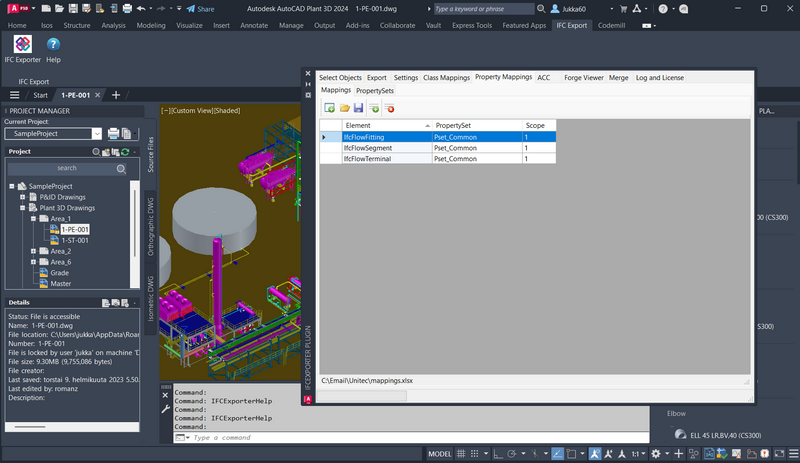
Task: Toggle ortho mode in status bar
Action: tap(497, 454)
